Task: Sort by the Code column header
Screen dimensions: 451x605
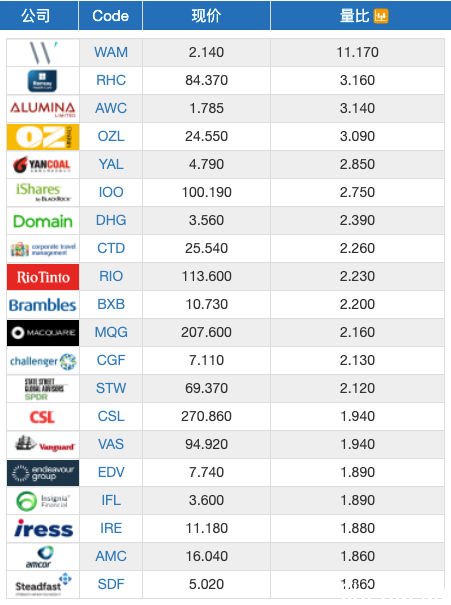Action: tap(110, 15)
